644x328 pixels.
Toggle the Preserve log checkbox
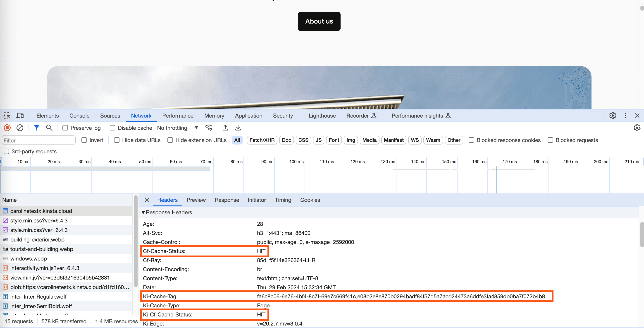65,128
